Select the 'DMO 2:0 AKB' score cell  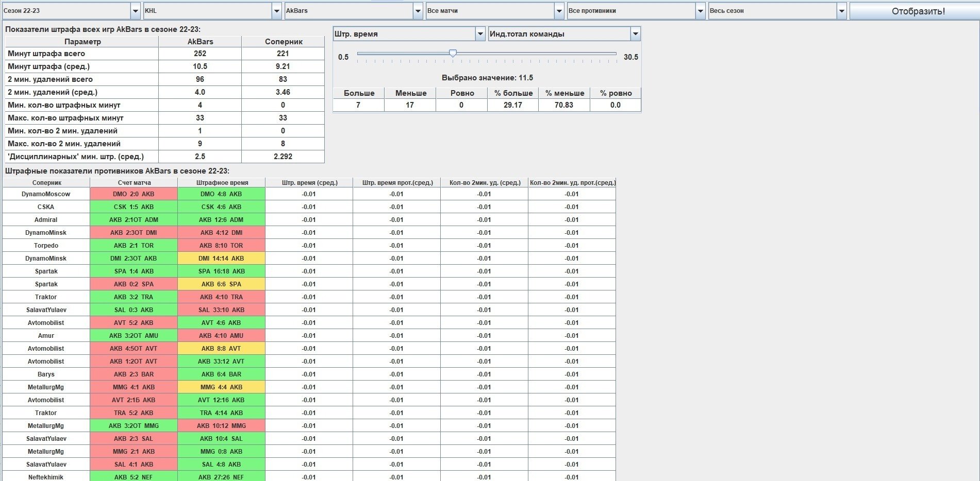click(x=134, y=194)
